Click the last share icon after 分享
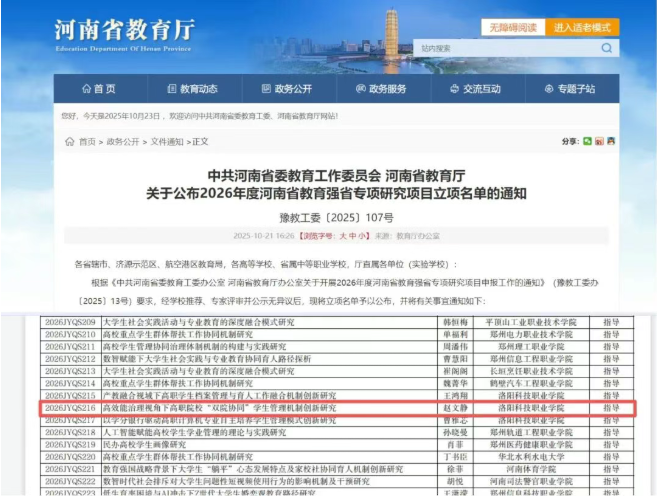The height and width of the screenshot is (499, 657). pos(611,141)
